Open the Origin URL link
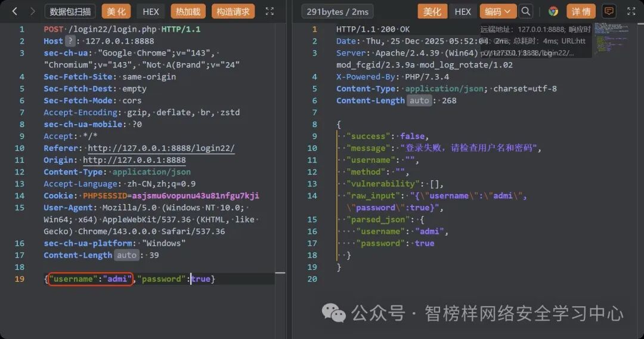644x339 pixels. pos(134,160)
